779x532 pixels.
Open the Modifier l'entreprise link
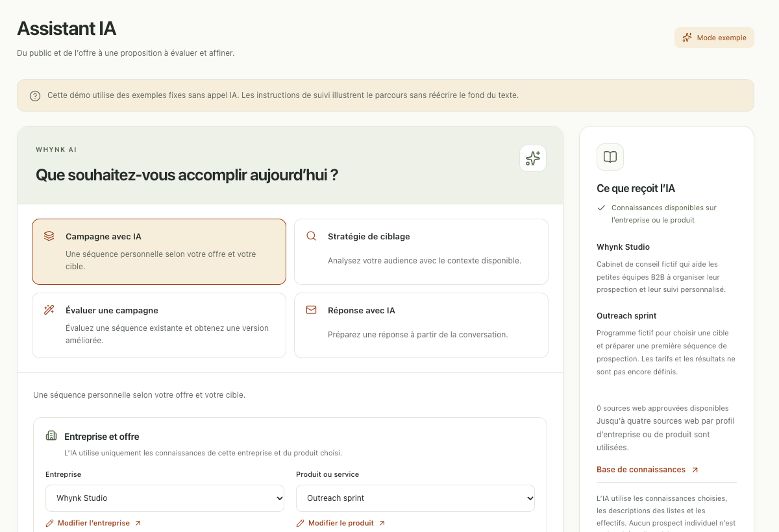click(93, 523)
